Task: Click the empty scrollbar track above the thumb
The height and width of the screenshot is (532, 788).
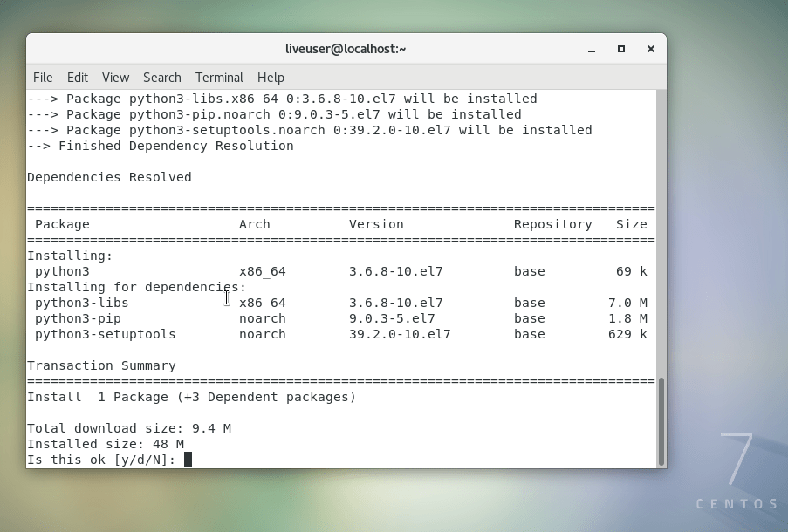Action: [661, 235]
